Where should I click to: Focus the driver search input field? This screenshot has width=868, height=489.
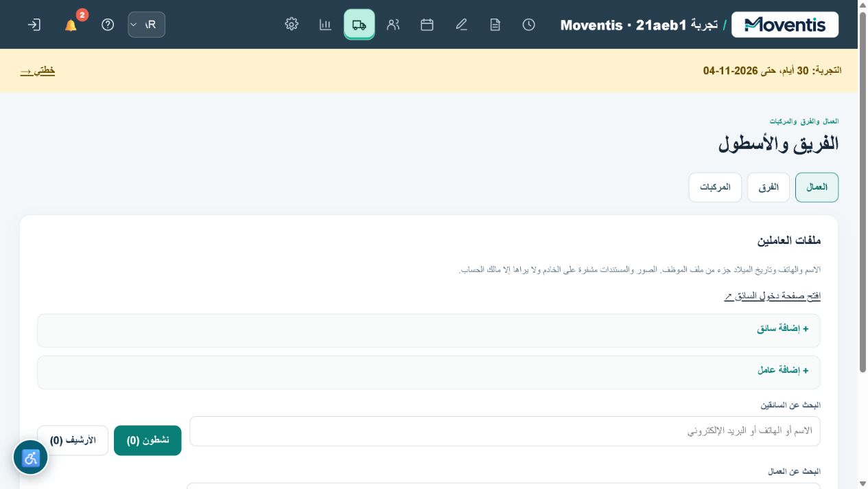[505, 431]
